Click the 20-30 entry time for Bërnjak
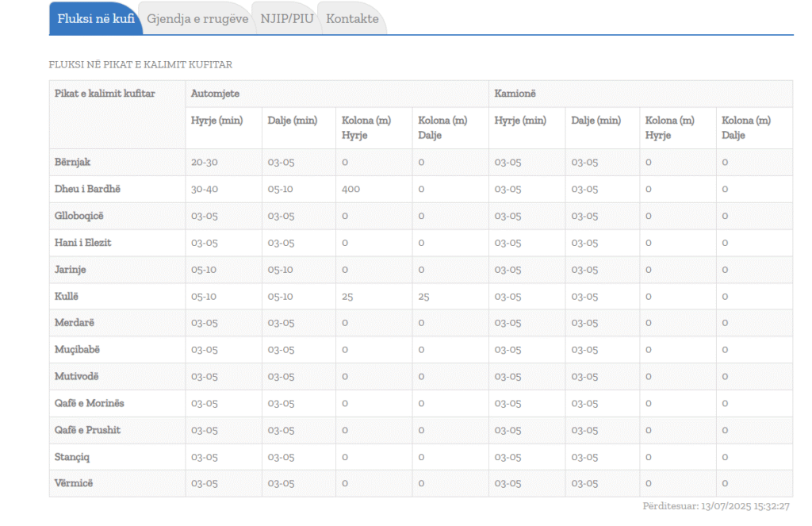This screenshot has width=812, height=526. (205, 162)
